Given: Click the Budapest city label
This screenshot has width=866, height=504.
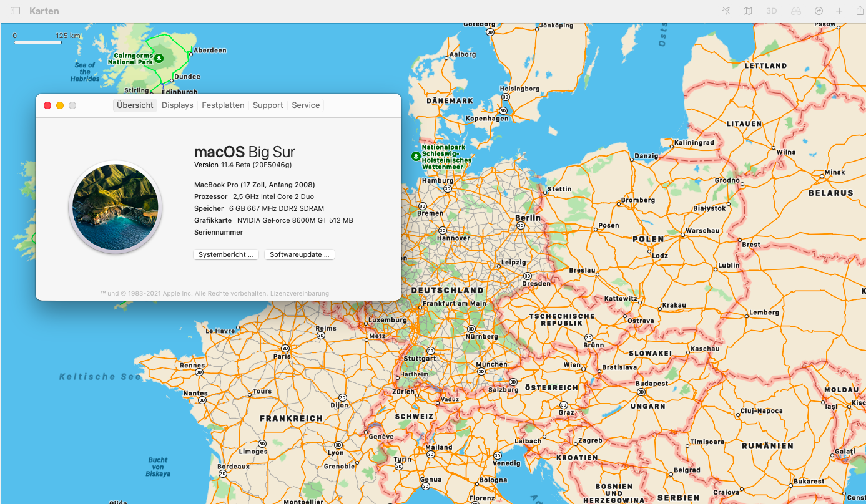Looking at the screenshot, I should [x=651, y=384].
